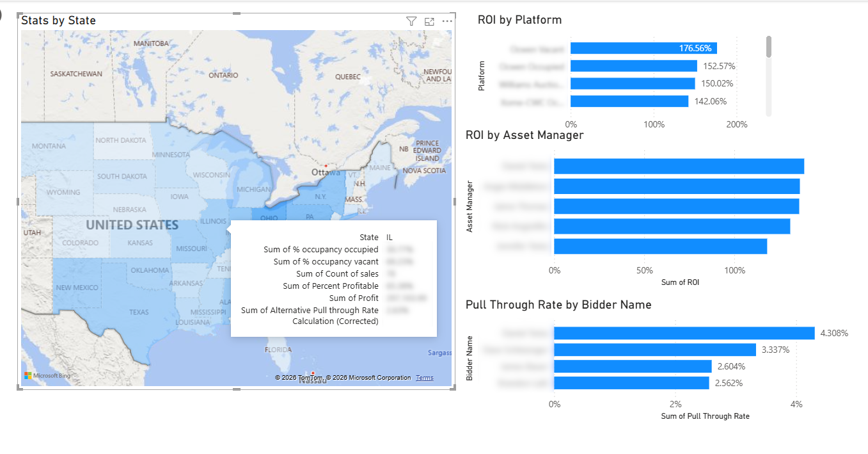Select the 142.06% bar in ROI by Platform
The width and height of the screenshot is (868, 454).
[629, 101]
